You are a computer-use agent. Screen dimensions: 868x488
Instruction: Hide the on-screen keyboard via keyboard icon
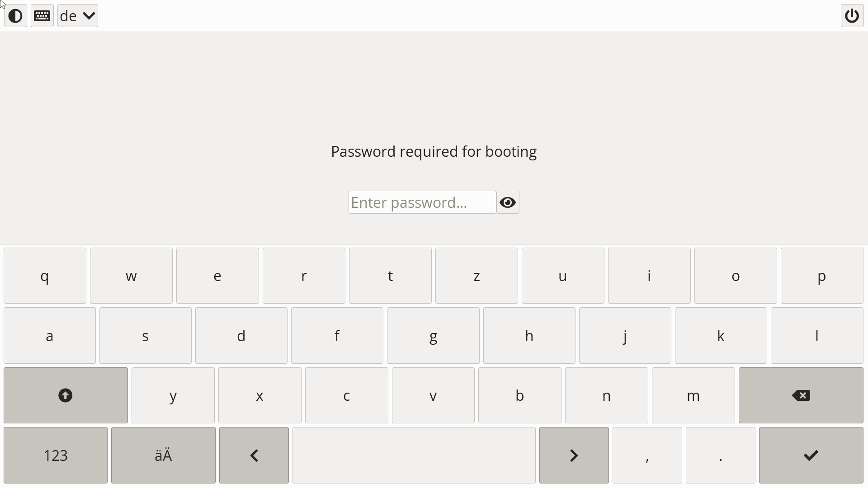click(42, 16)
